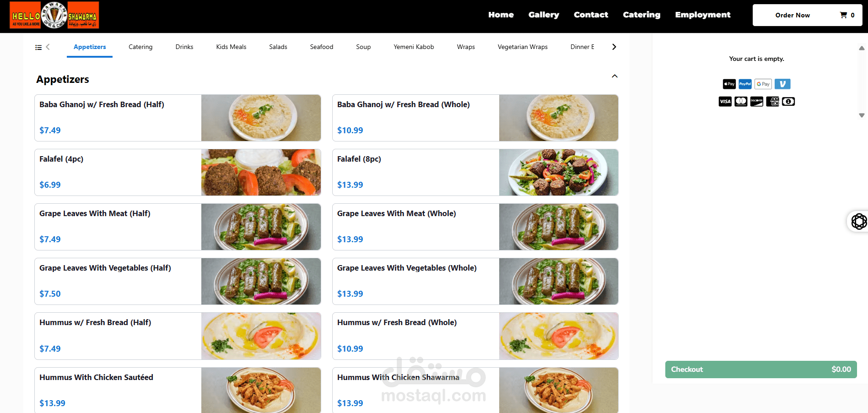Open the Vegetarian Wraps tab

(x=523, y=47)
